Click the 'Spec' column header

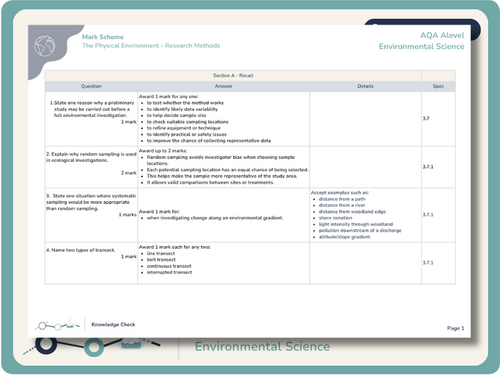point(438,86)
